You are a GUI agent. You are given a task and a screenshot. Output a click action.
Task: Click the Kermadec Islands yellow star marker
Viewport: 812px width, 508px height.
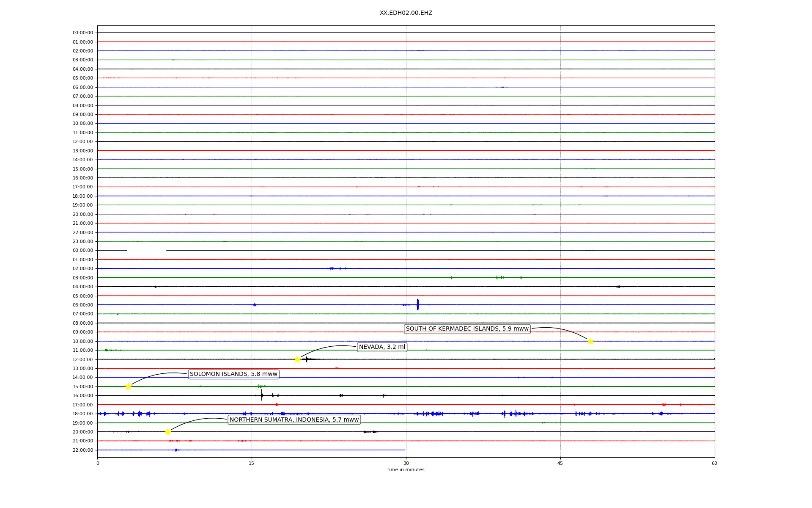pyautogui.click(x=590, y=341)
